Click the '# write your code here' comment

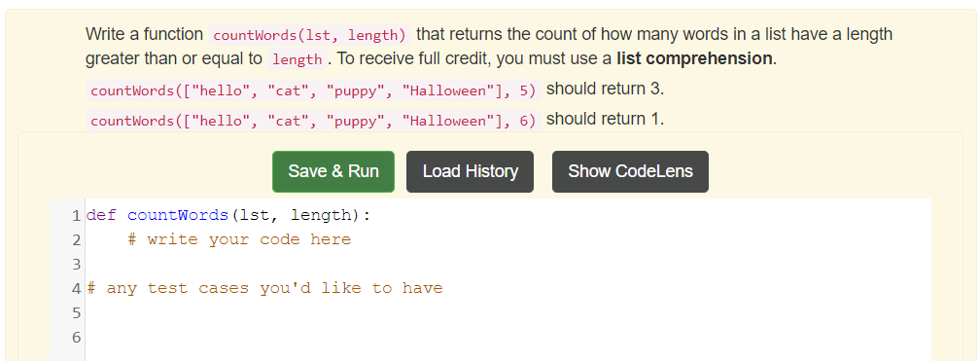(239, 239)
